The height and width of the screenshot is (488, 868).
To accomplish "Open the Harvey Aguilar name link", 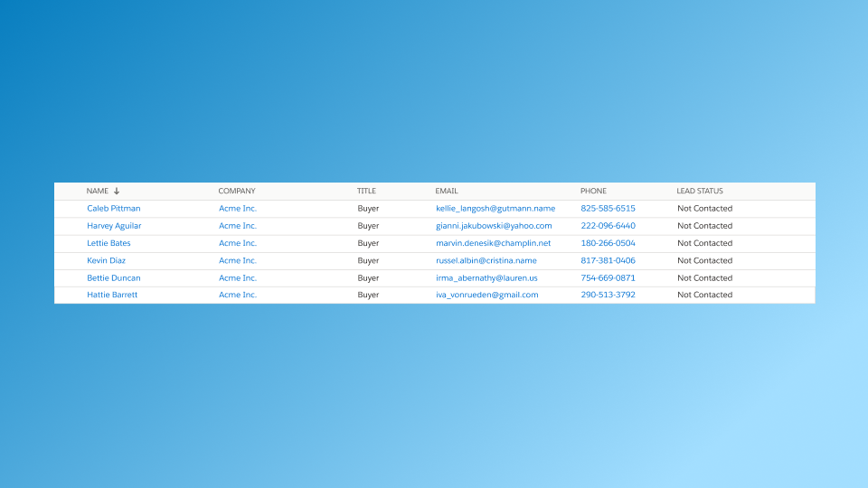I will click(x=114, y=226).
